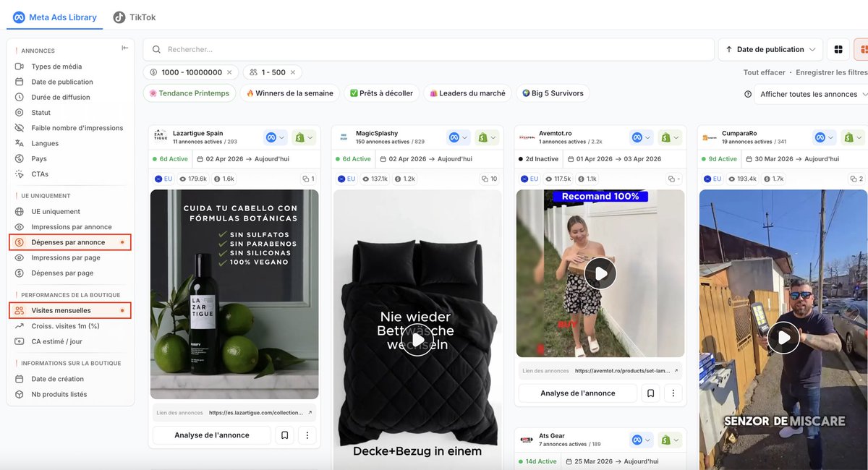Screen dimensions: 868x470
Task: Open Visites mensuelles filter
Action: [x=70, y=311]
